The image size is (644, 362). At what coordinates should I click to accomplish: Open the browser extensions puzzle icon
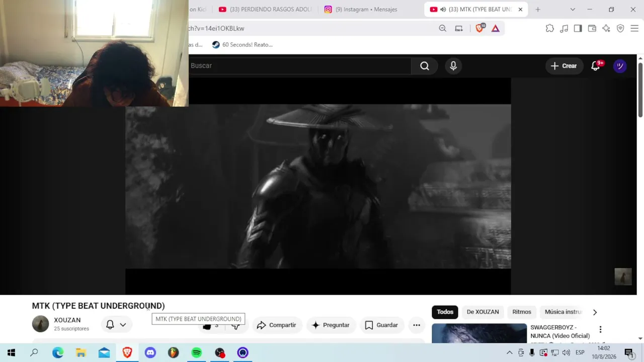550,29
